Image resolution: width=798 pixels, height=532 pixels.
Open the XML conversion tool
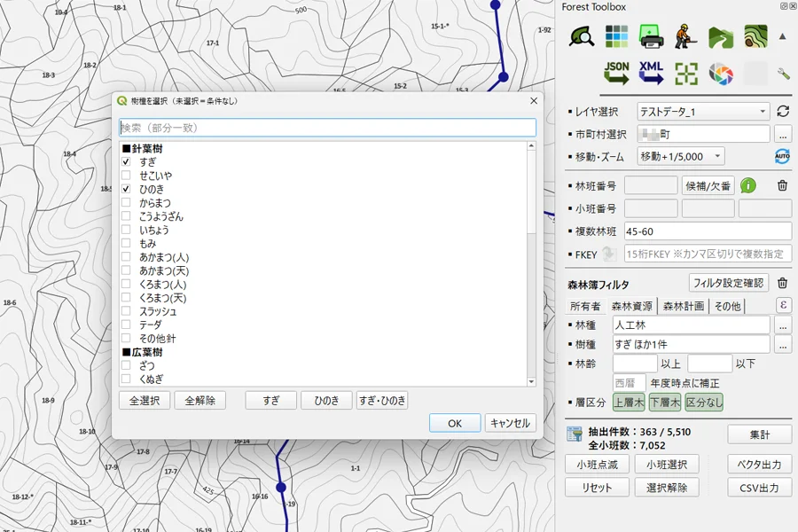click(651, 73)
